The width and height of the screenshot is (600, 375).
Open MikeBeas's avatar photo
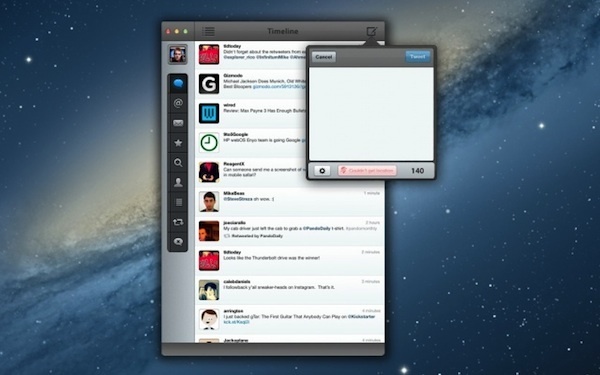click(209, 202)
